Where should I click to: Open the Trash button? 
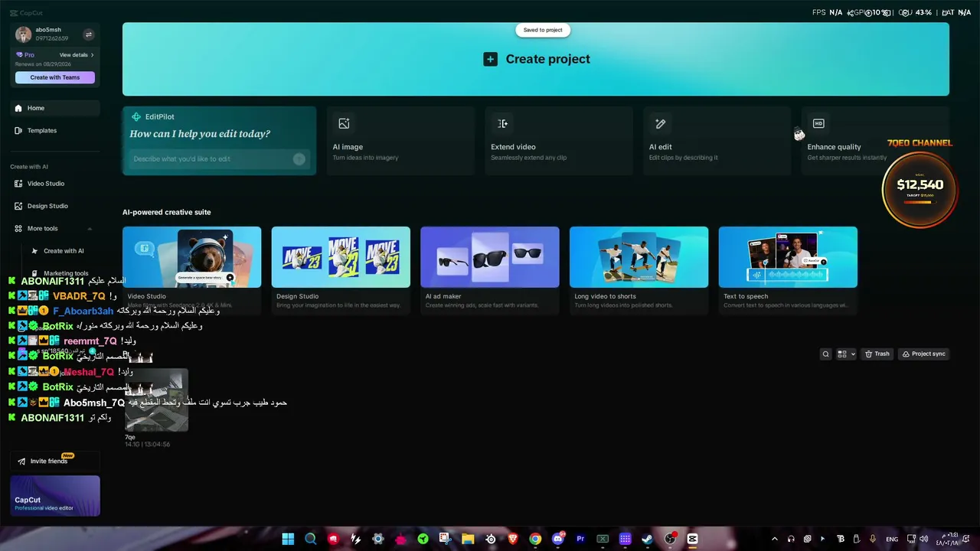point(877,354)
